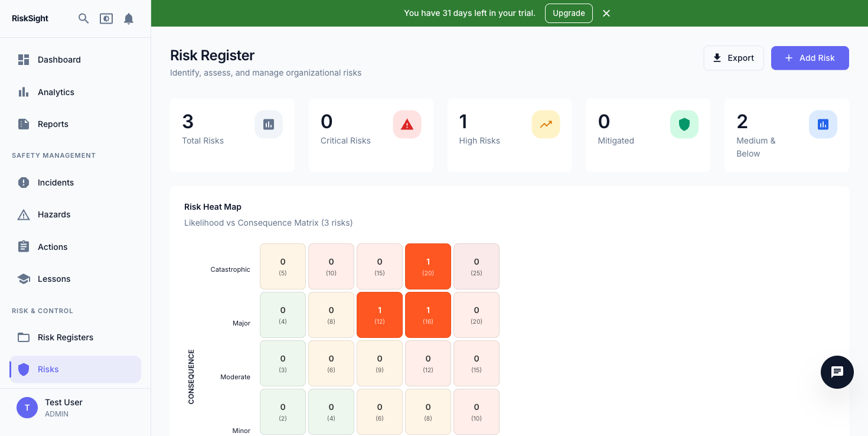Click the Incidents exclamation icon in sidebar

tap(24, 183)
